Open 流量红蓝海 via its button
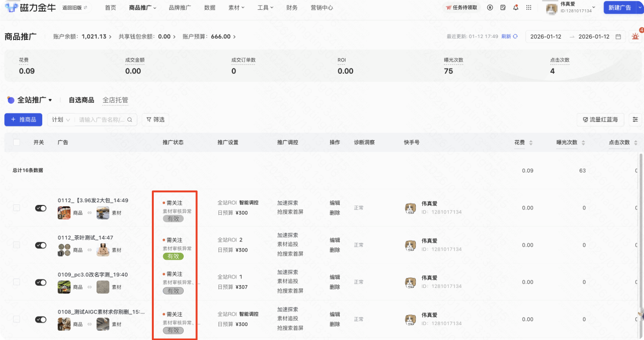The image size is (644, 340). click(600, 120)
